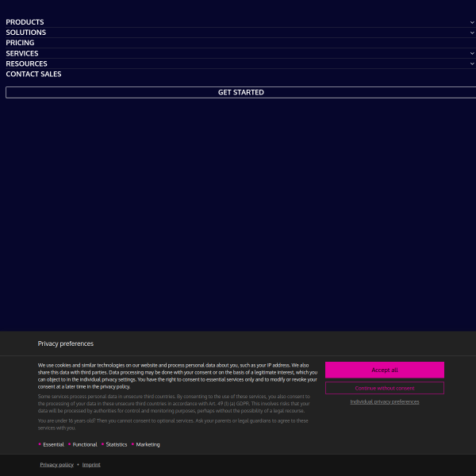Expand the SERVICES chevron arrow

coord(472,53)
